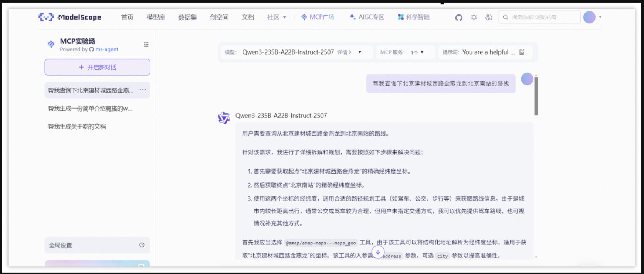Click the scrollbar down arrow in chat
Screen dimensions: 644x274
tap(536, 257)
